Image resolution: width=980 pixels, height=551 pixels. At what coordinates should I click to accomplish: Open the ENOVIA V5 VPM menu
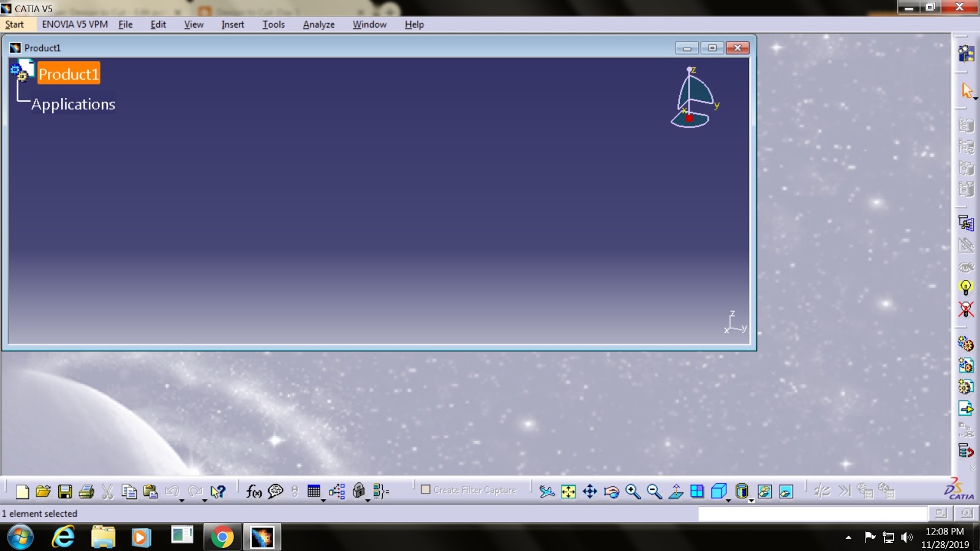(x=74, y=24)
